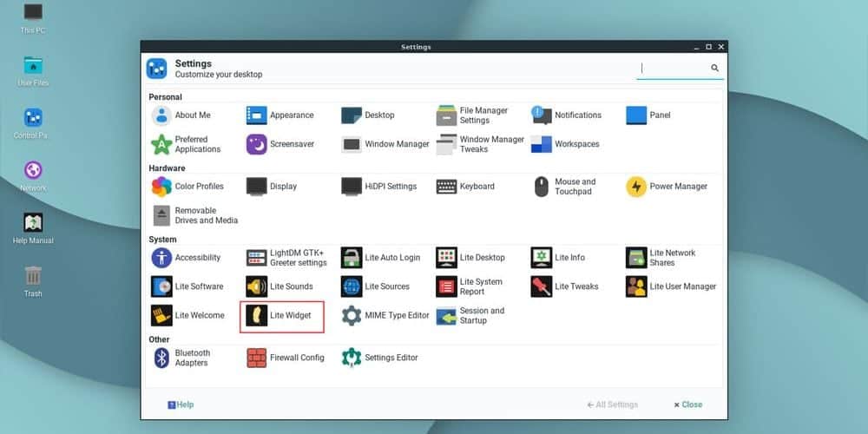Open Lite User Manager
The height and width of the screenshot is (434, 868).
672,286
